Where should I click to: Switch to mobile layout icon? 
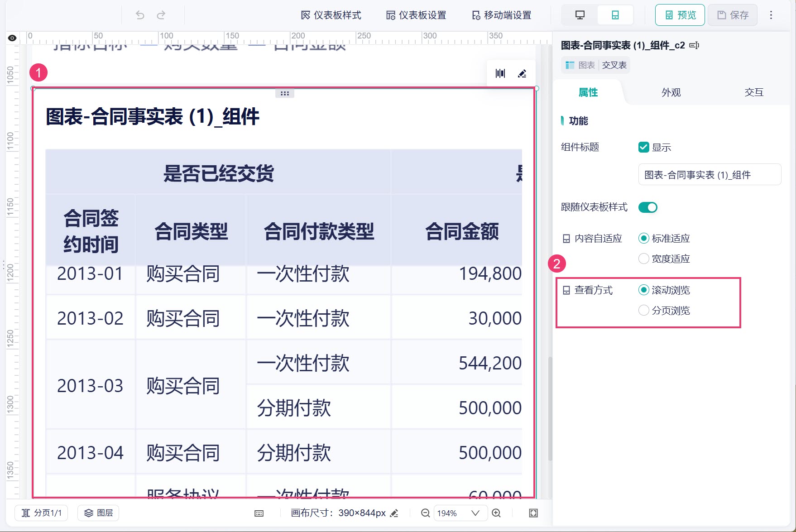(615, 15)
